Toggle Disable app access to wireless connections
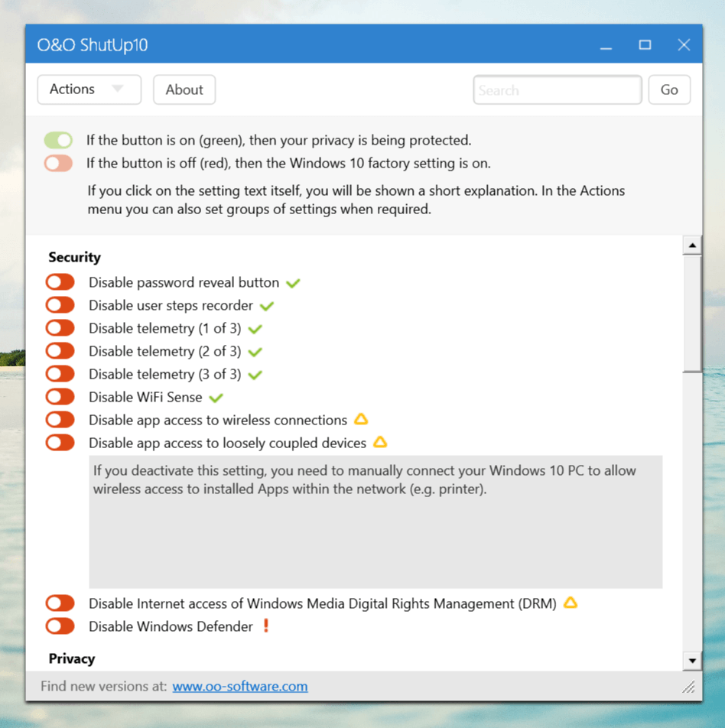725x728 pixels. 60,420
